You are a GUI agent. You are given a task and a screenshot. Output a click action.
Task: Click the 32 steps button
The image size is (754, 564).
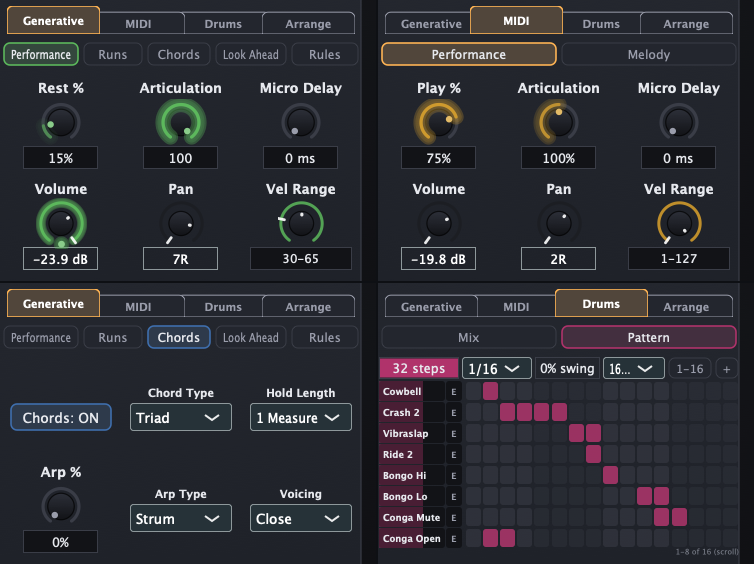pyautogui.click(x=419, y=369)
